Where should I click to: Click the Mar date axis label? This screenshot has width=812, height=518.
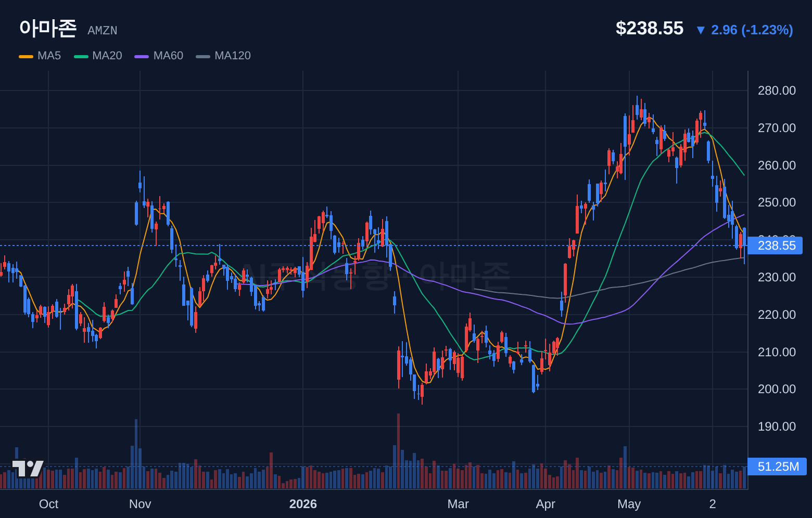tap(458, 504)
